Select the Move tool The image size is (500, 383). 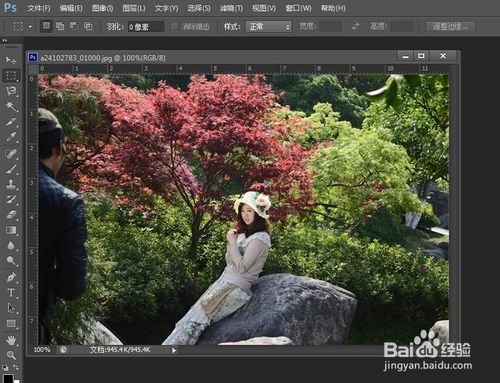pos(11,60)
